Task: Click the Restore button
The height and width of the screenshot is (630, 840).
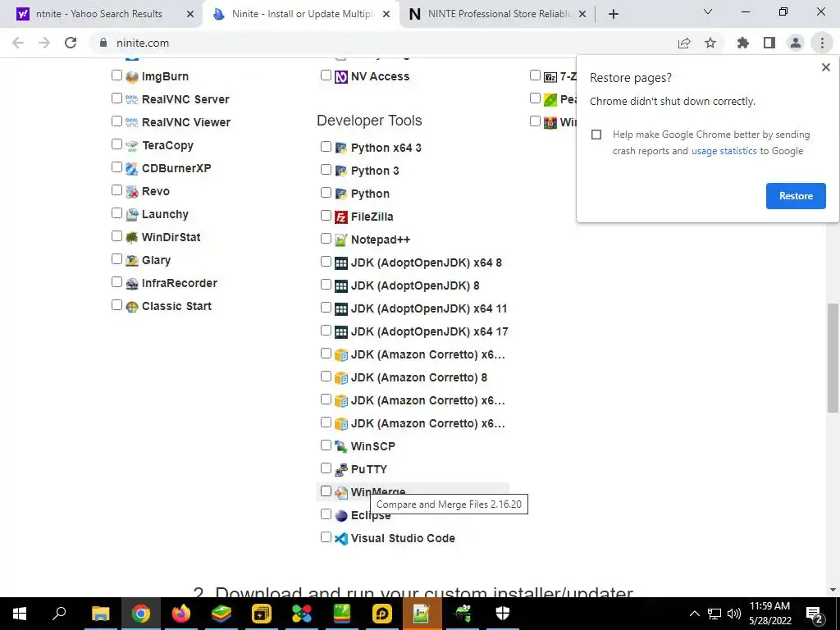Action: [x=796, y=196]
